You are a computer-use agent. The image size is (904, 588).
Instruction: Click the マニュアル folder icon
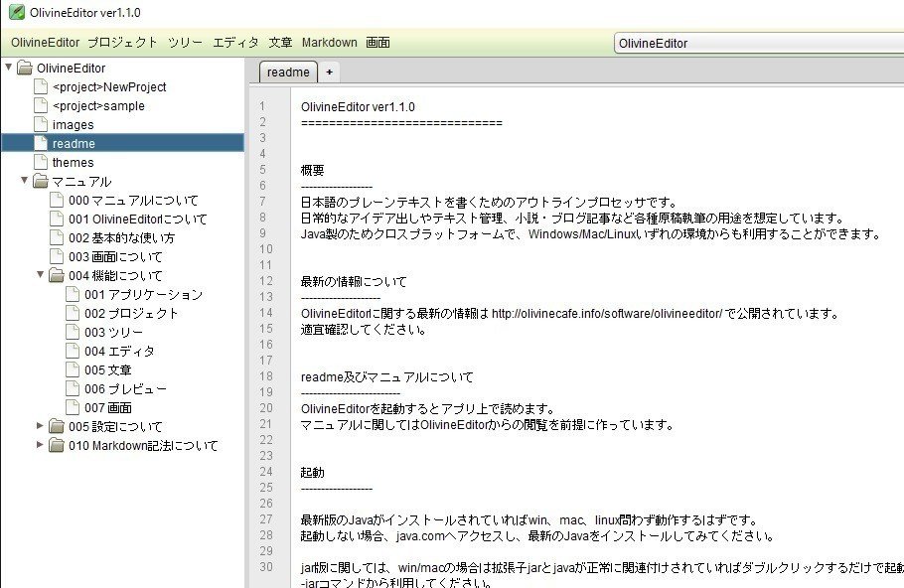[39, 181]
